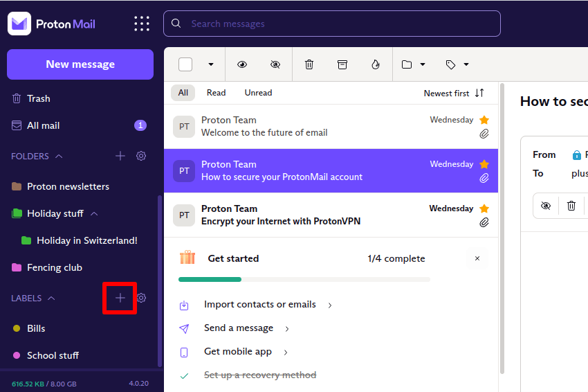Click the search magnifier icon

[176, 24]
